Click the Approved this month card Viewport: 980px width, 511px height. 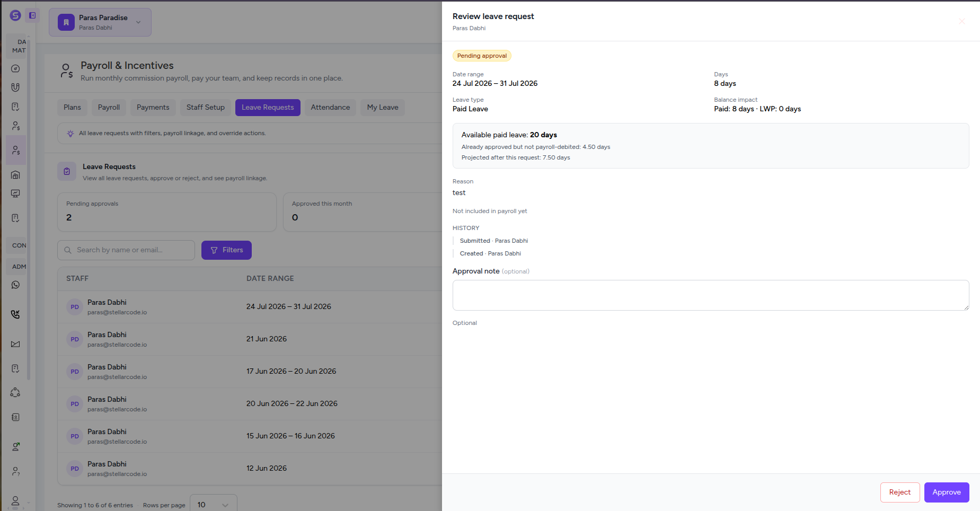coord(363,212)
